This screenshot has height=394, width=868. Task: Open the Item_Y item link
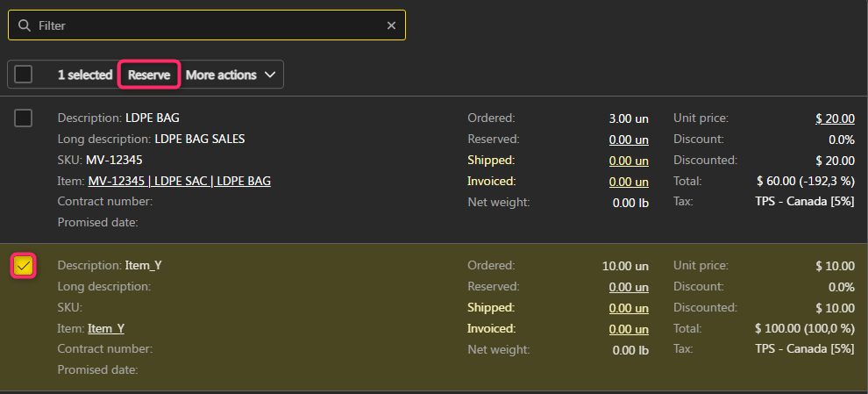click(x=106, y=328)
